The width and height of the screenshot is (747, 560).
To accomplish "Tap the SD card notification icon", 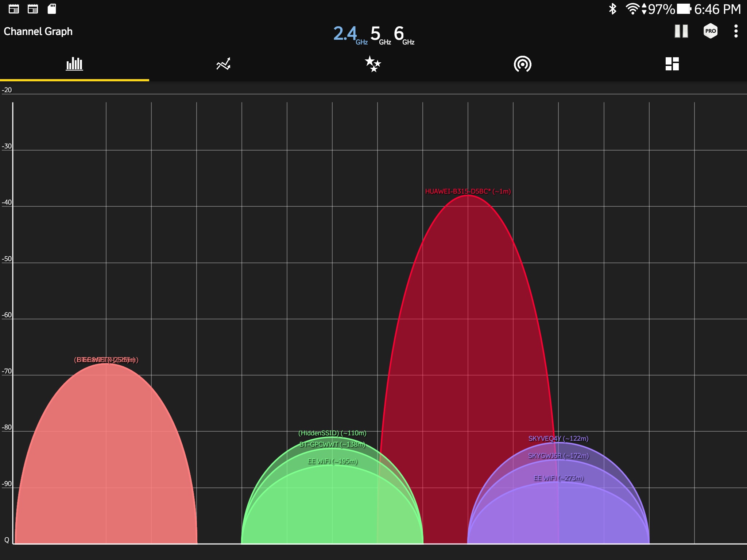I will pos(52,9).
